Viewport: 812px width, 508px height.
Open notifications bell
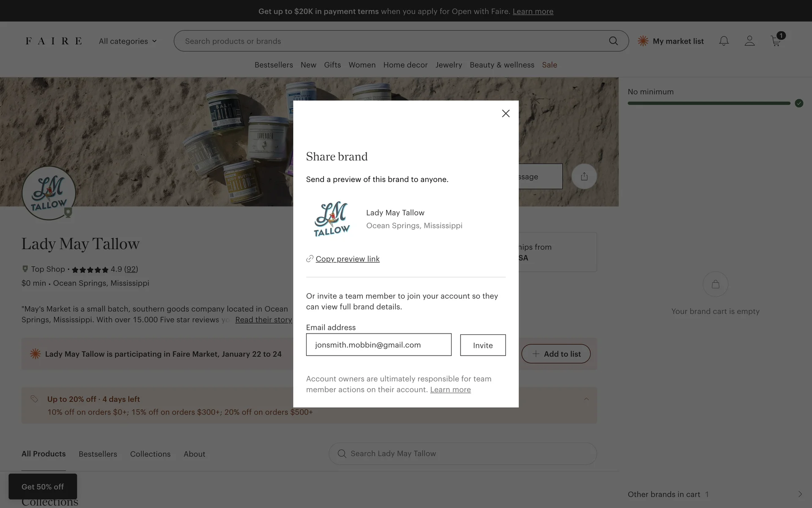click(x=724, y=41)
